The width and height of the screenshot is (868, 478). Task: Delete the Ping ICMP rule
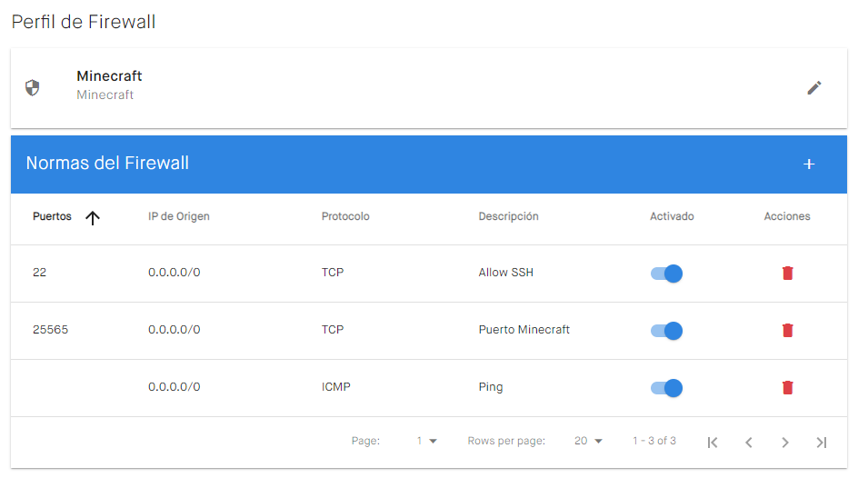[x=787, y=387]
